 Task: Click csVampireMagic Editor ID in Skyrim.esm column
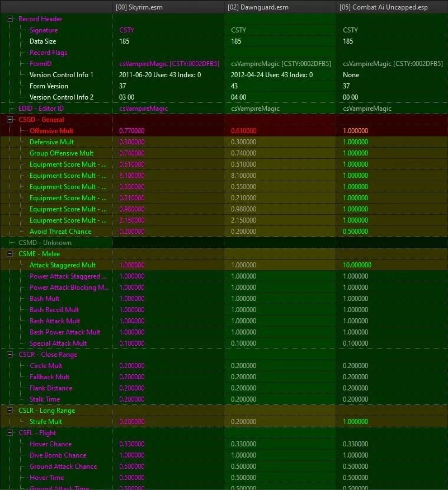point(143,109)
